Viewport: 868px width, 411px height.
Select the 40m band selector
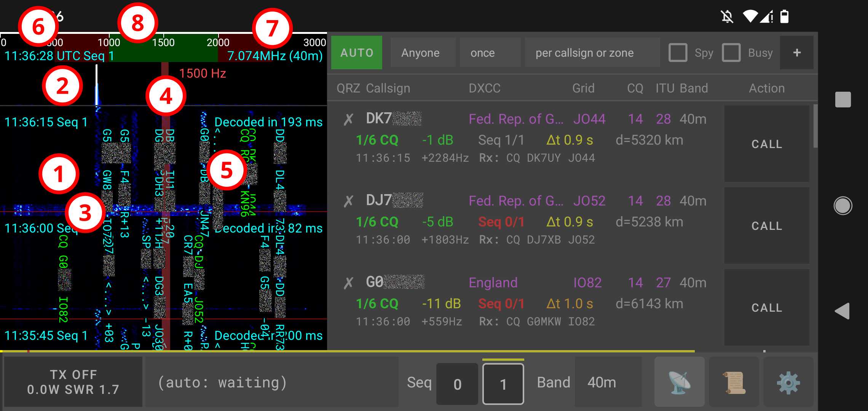coord(602,382)
